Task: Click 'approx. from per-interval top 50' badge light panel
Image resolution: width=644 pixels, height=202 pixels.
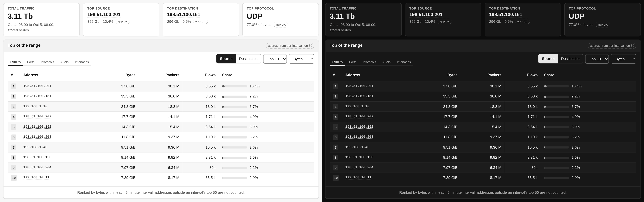Action: point(290,46)
